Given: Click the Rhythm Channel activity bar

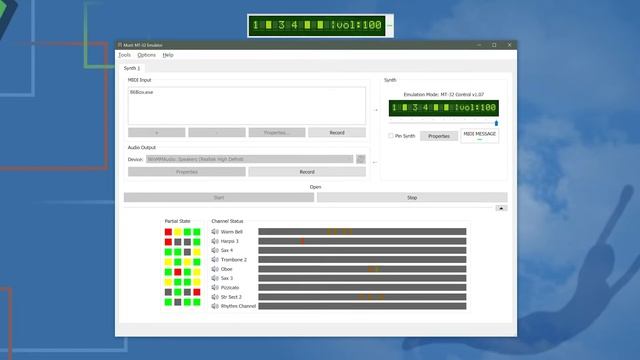Looking at the screenshot, I should point(362,306).
